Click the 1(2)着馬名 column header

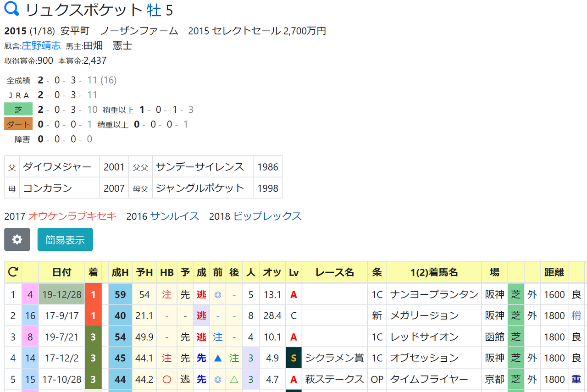pyautogui.click(x=434, y=272)
